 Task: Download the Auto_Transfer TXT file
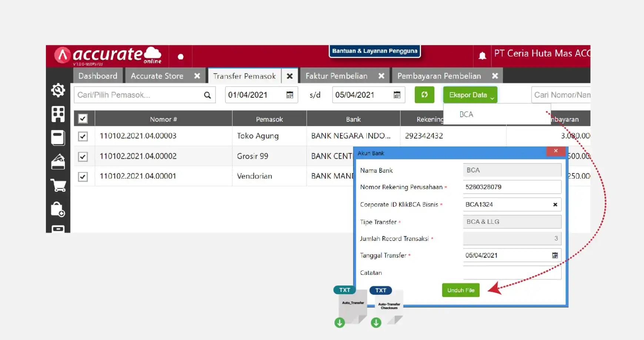pos(340,323)
